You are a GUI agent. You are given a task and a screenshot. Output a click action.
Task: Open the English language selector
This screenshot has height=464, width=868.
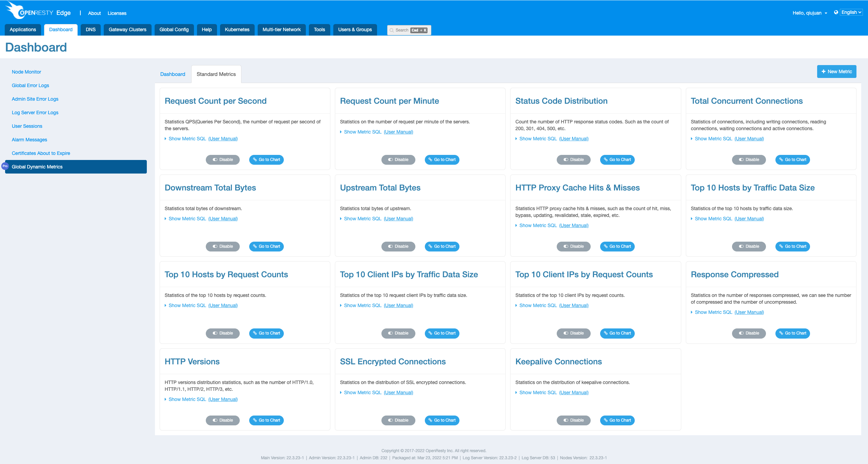851,12
